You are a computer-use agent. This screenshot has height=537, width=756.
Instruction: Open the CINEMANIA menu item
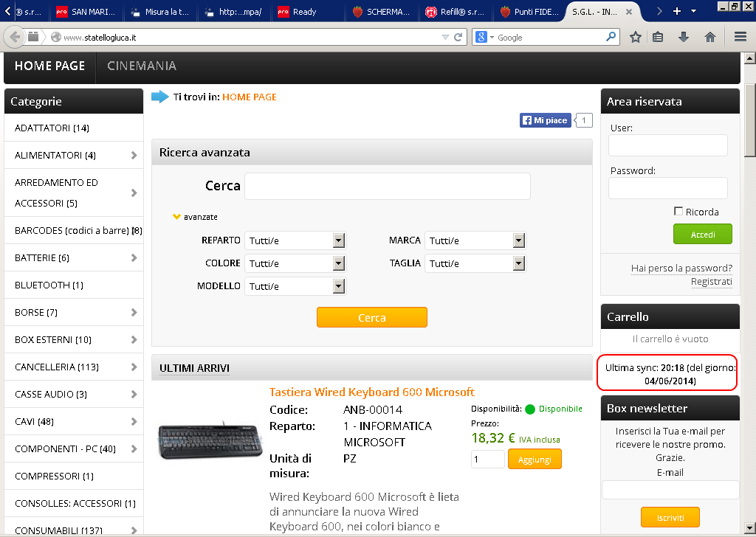click(x=142, y=66)
